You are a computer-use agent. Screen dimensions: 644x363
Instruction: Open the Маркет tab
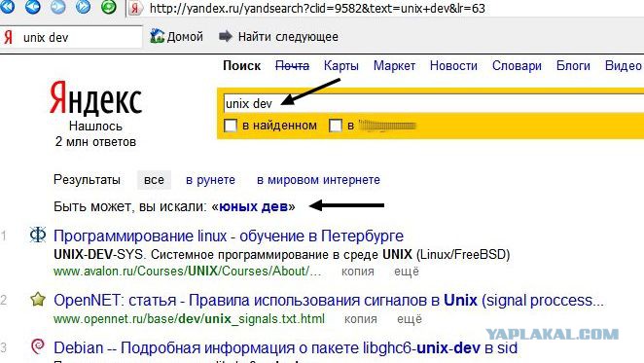394,66
